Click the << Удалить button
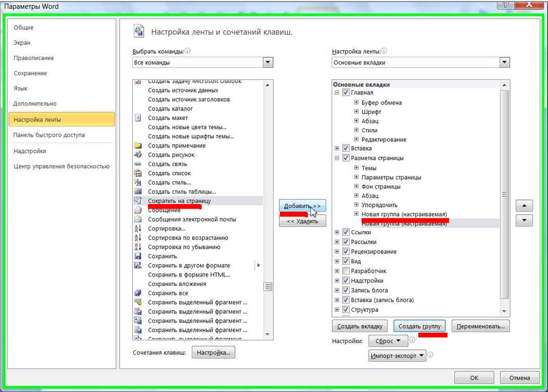The image size is (548, 392). click(302, 221)
